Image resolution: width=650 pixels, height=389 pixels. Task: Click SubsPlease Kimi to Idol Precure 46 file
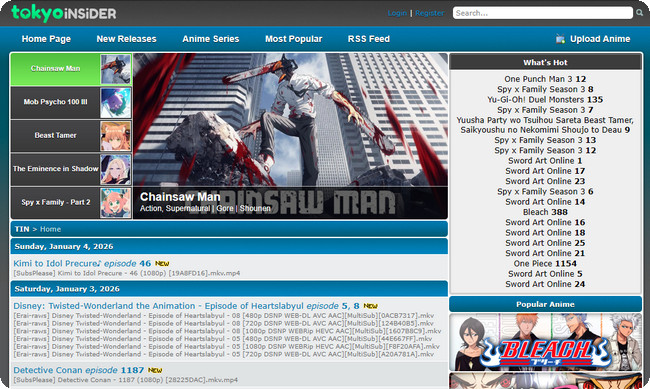point(127,273)
